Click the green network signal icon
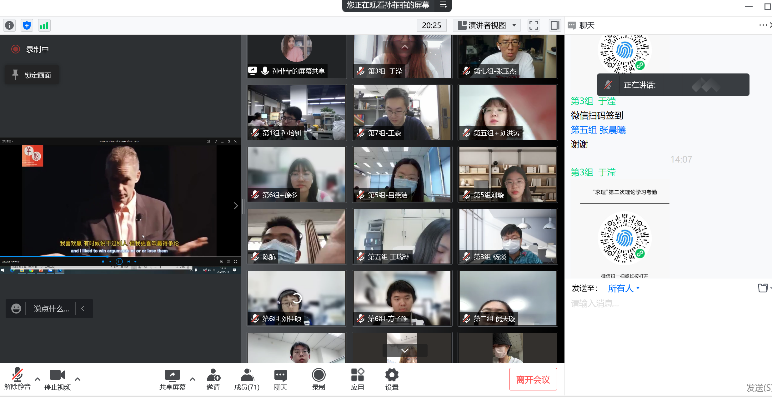 point(44,25)
